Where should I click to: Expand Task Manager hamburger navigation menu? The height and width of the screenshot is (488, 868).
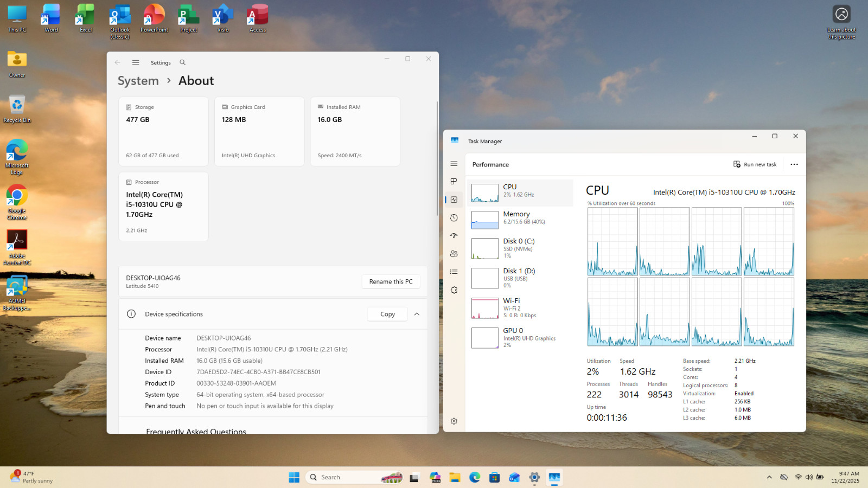click(454, 164)
